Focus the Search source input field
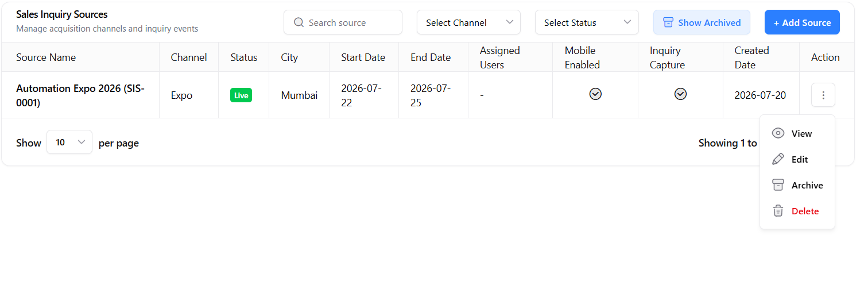This screenshot has height=308, width=868. [x=343, y=22]
